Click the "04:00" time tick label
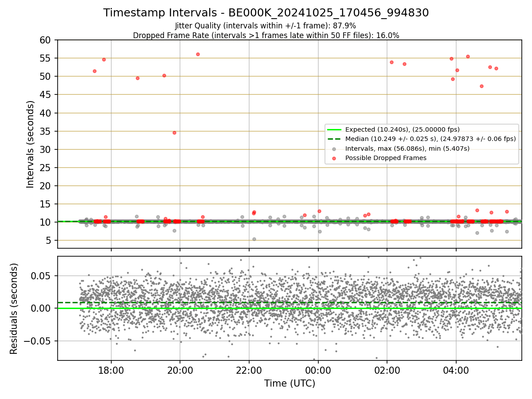This screenshot has height=399, width=532. click(x=456, y=370)
